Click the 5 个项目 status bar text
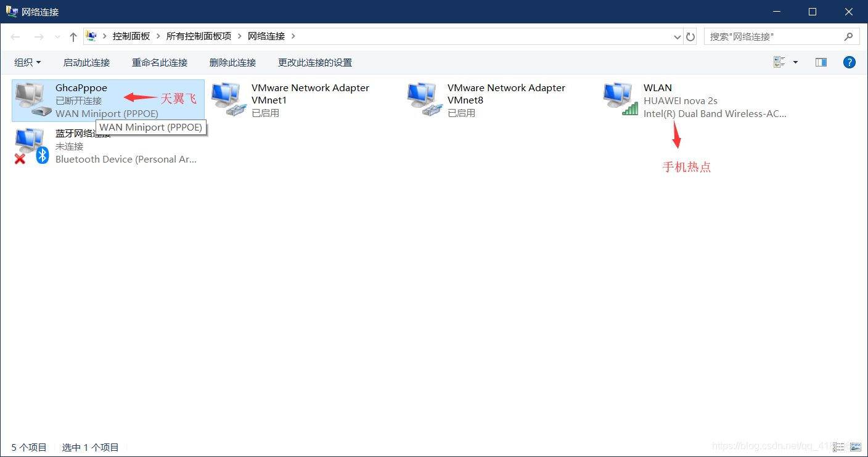Viewport: 868px width, 457px height. click(x=29, y=448)
